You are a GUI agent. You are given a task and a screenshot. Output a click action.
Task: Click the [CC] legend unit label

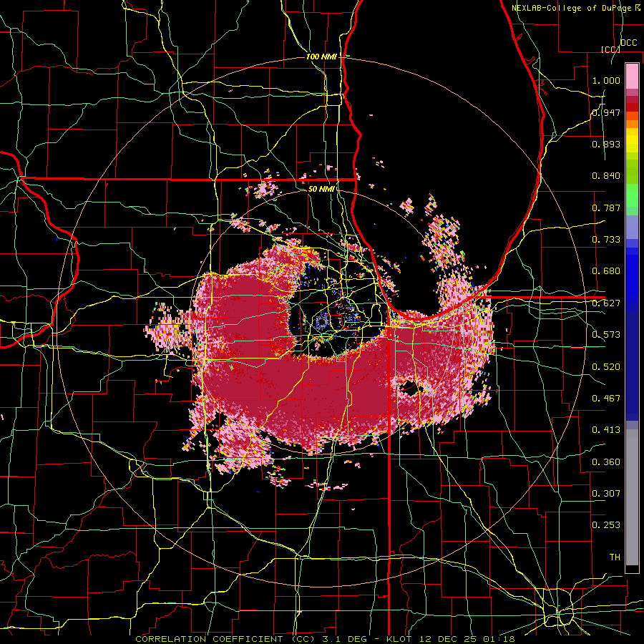610,49
